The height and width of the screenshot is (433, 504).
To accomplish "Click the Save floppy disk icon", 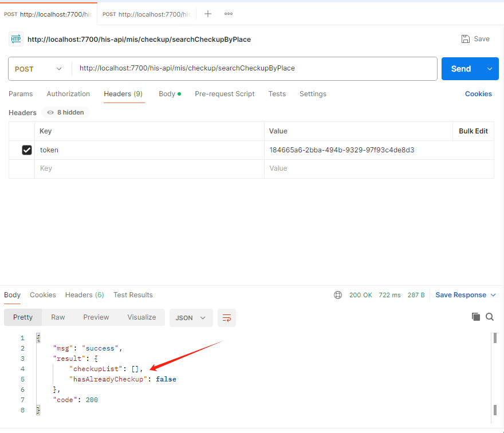I will 466,39.
